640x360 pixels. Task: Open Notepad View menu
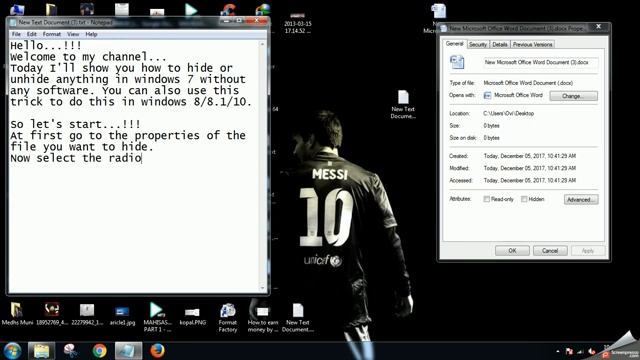pos(73,34)
